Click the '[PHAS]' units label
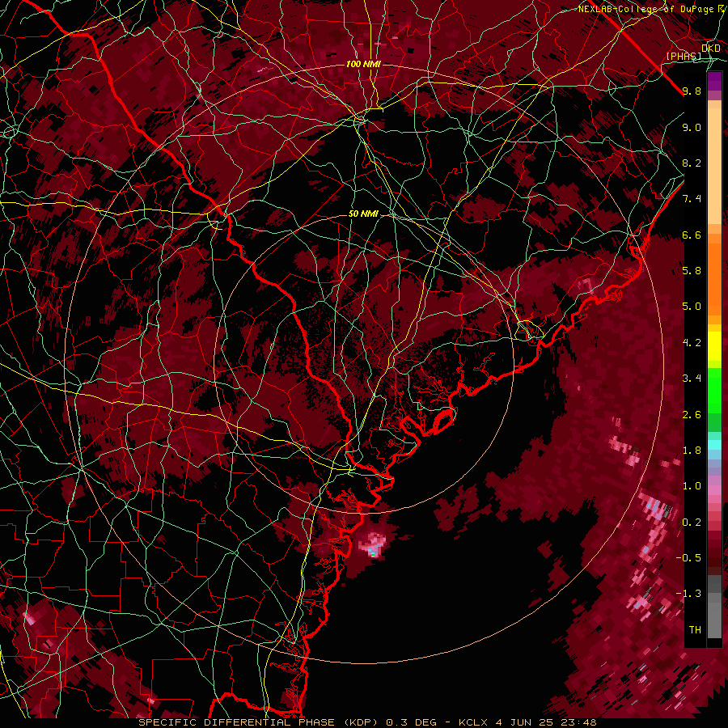 (684, 57)
